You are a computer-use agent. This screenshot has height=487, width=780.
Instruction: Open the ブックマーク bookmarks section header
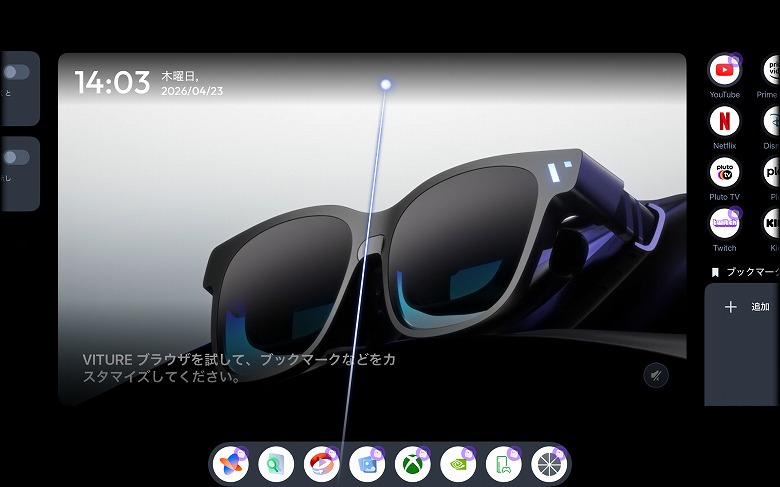point(746,271)
